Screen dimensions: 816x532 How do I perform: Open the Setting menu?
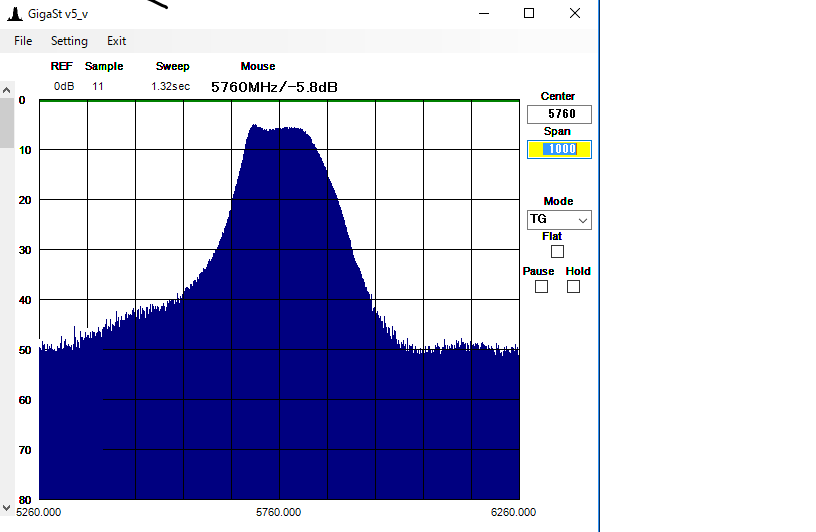tap(69, 41)
